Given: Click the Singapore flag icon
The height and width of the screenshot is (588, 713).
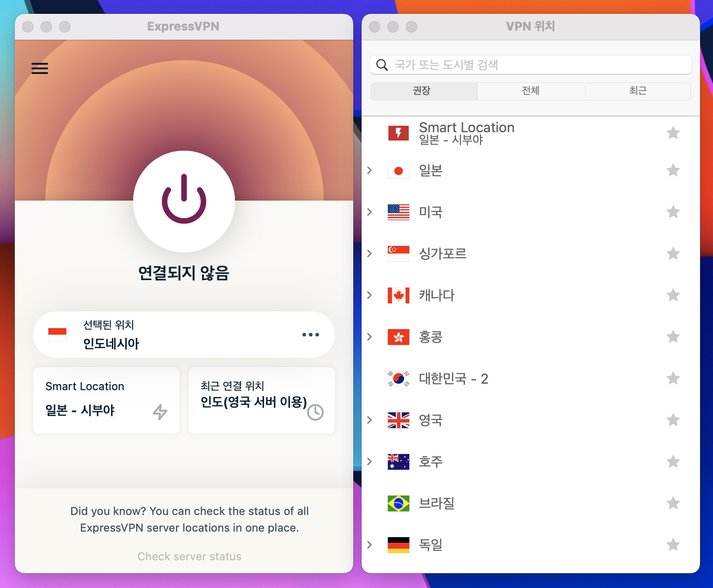Looking at the screenshot, I should click(399, 254).
